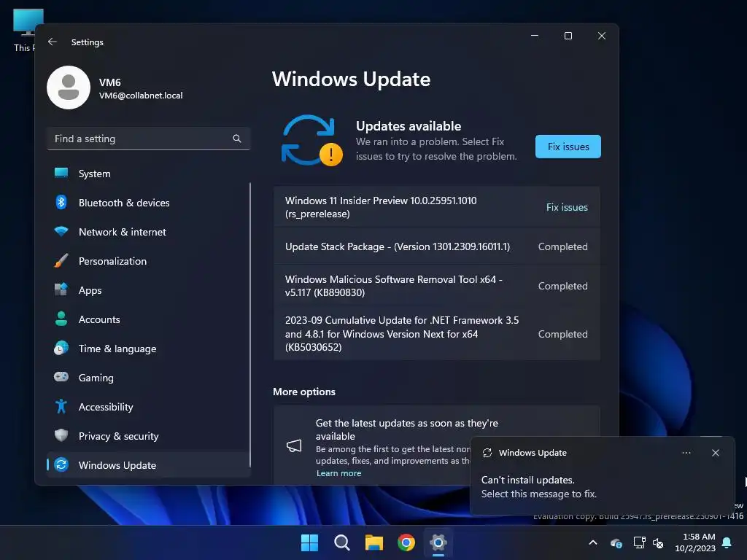Select Update Stack Package entry
This screenshot has width=747, height=560.
click(x=436, y=246)
